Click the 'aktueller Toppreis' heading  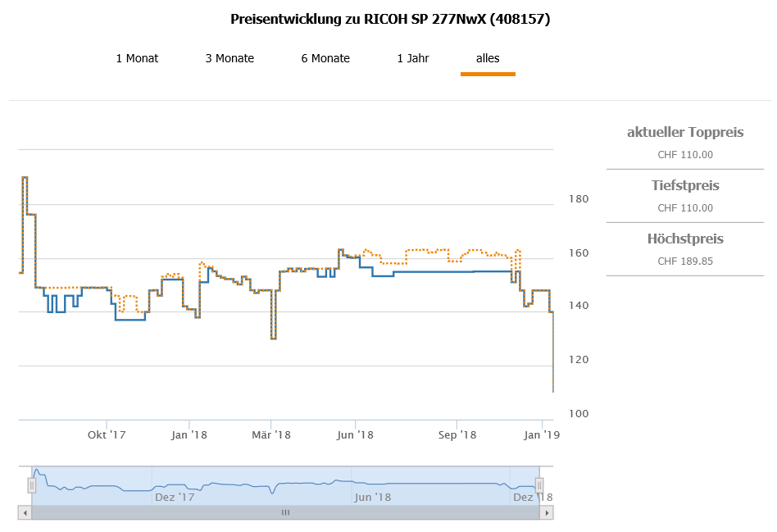click(685, 132)
